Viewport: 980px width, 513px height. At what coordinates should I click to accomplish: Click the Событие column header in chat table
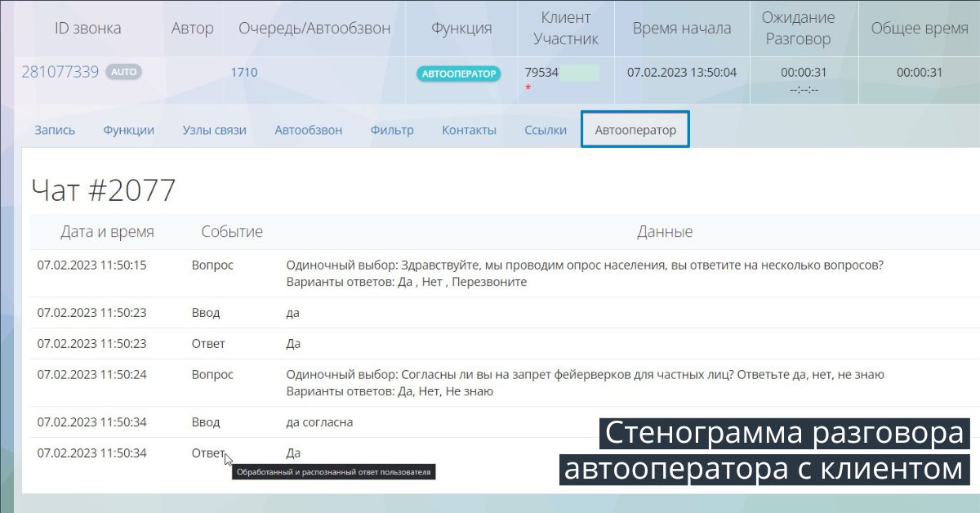pyautogui.click(x=232, y=232)
